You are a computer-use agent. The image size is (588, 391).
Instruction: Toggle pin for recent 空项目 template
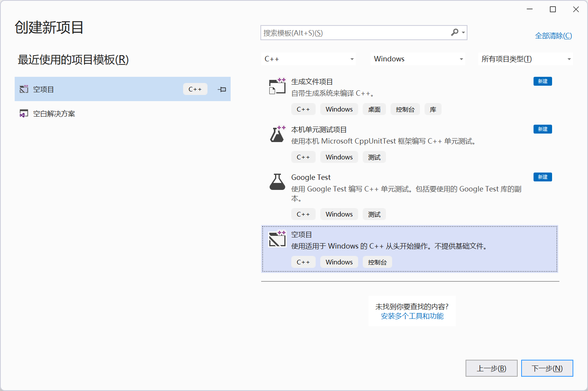(x=222, y=89)
